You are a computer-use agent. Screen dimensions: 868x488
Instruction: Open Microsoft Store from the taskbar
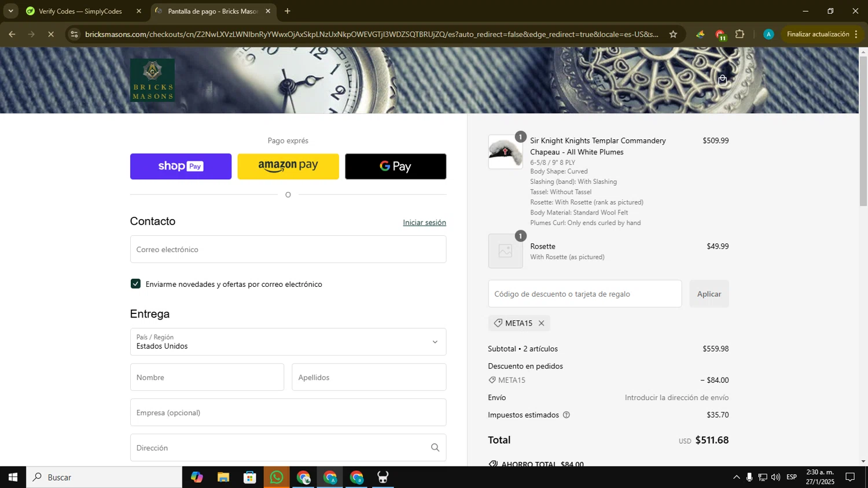(x=250, y=477)
